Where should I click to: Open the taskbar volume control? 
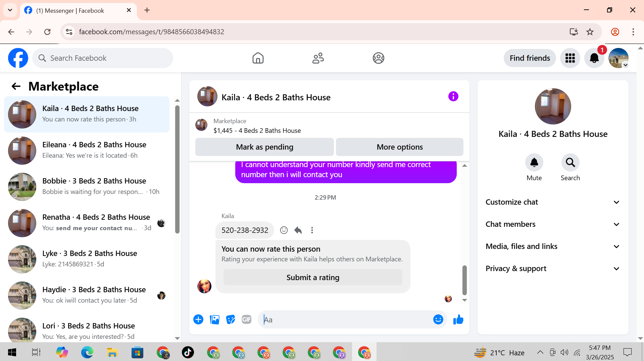click(x=564, y=352)
